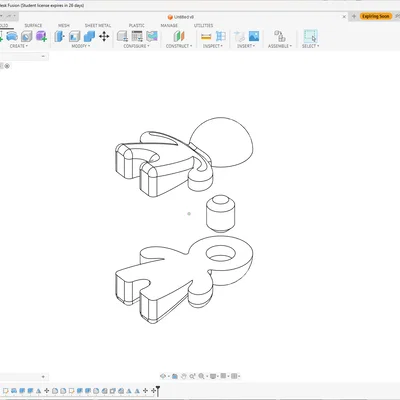Viewport: 400px width, 400px height.
Task: Click the Viewports layout icon
Action: [x=234, y=376]
